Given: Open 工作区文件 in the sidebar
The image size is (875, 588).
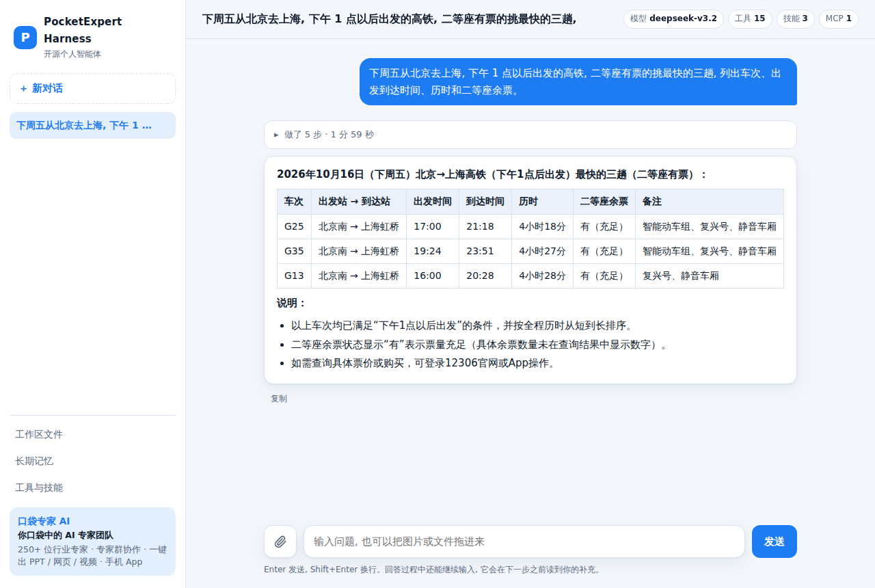Looking at the screenshot, I should click(92, 434).
